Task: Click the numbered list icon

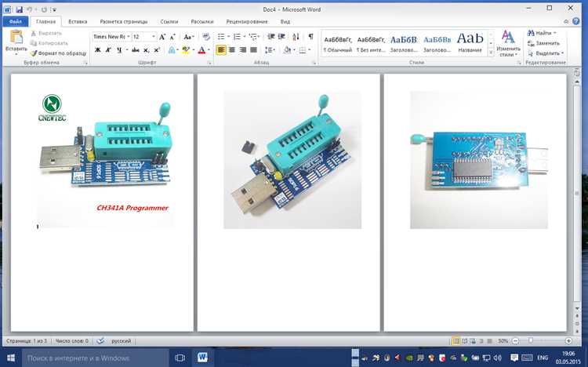Action: [x=237, y=37]
